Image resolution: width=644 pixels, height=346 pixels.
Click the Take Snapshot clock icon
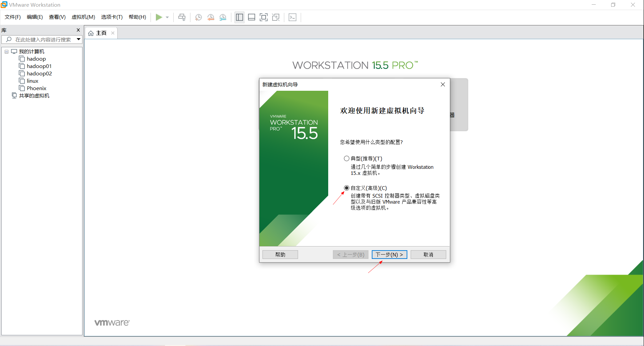point(198,17)
